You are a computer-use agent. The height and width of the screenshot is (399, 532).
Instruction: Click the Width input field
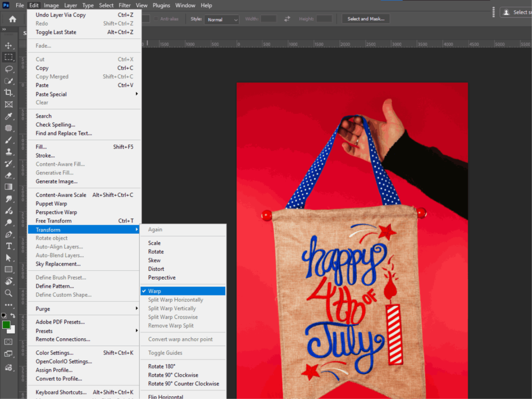(269, 19)
